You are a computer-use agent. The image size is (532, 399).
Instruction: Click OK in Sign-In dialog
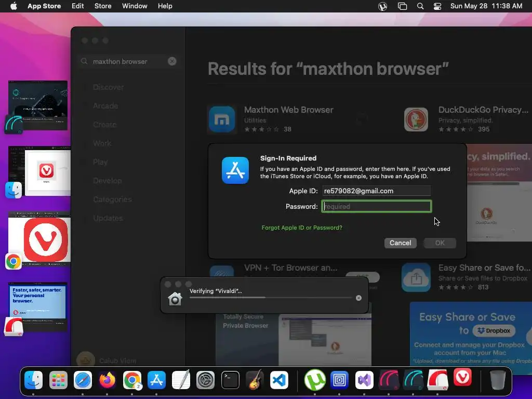click(x=440, y=243)
